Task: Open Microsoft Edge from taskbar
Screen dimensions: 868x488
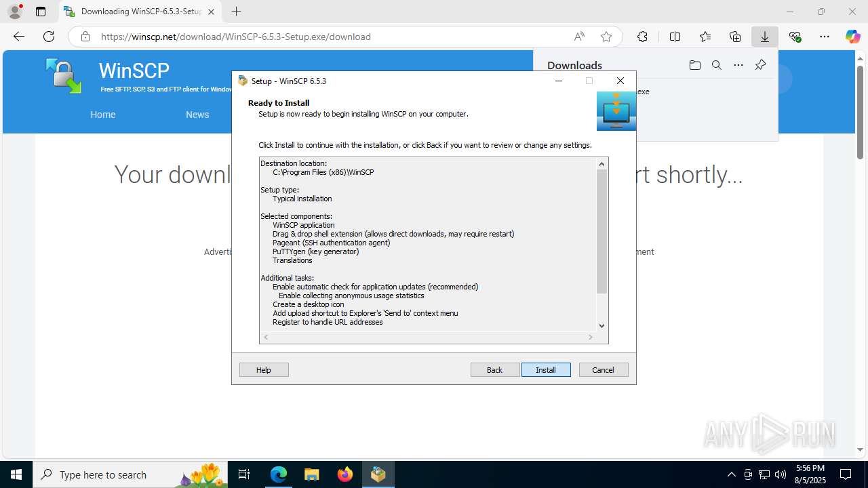Action: pos(279,474)
